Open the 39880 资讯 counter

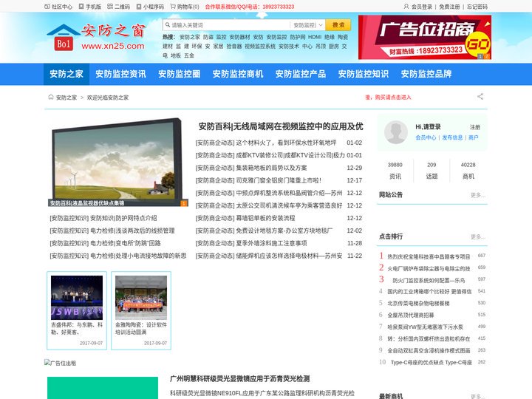[395, 171]
